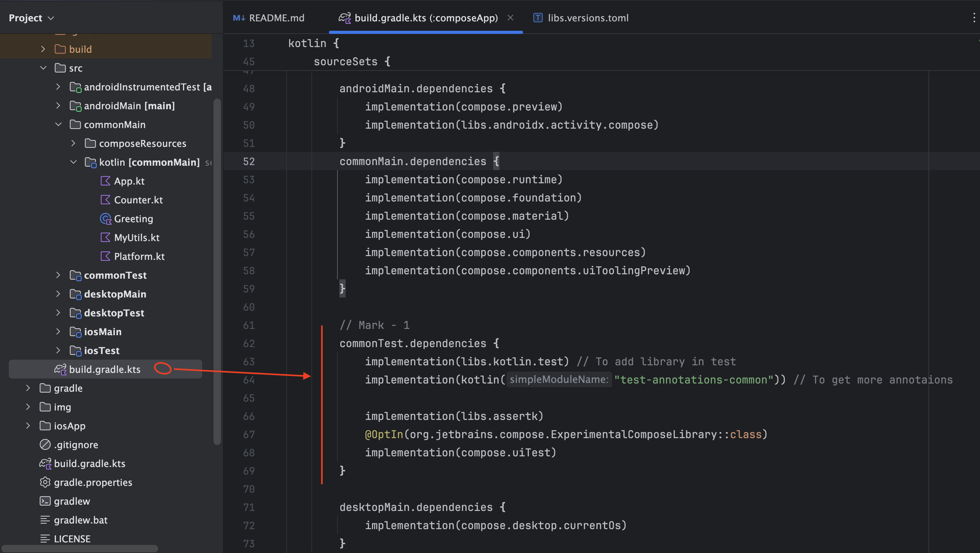Click the .gitignore file icon
The height and width of the screenshot is (553, 980).
45,445
